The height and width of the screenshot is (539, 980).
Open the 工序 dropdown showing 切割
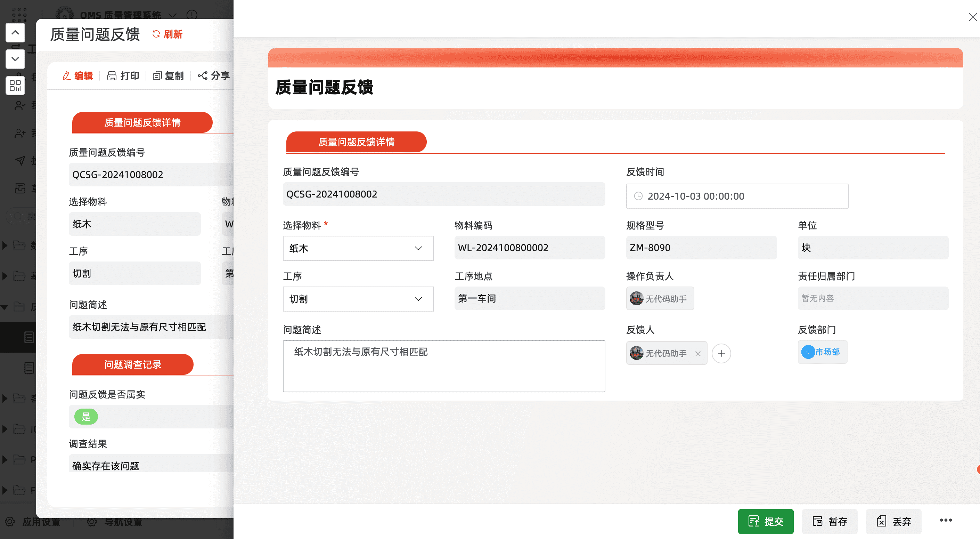(358, 299)
